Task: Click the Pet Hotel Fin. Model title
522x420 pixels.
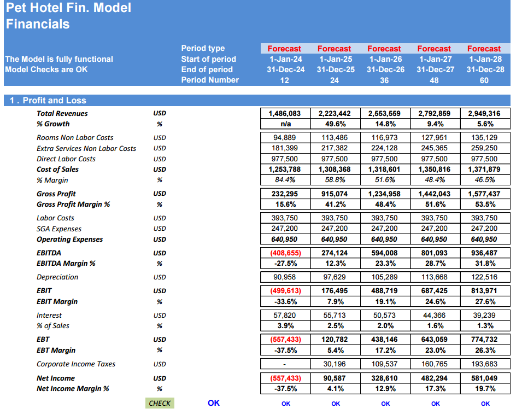Action: [x=68, y=8]
